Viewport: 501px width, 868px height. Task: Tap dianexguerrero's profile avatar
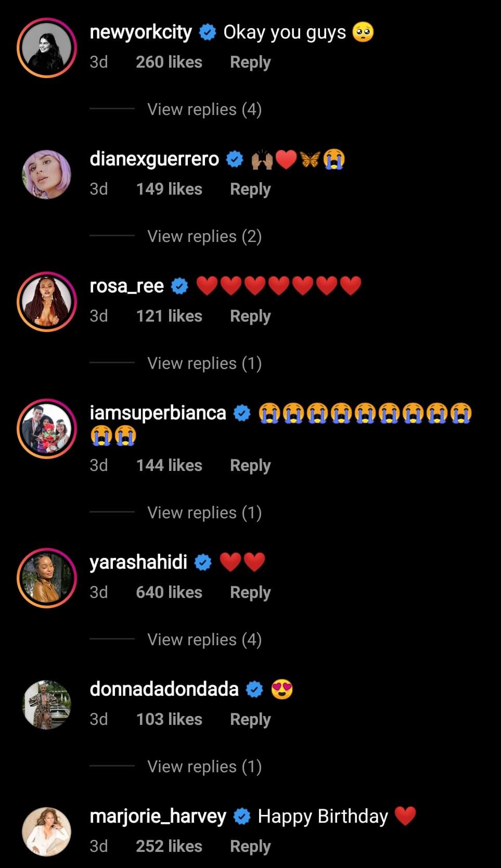47,175
